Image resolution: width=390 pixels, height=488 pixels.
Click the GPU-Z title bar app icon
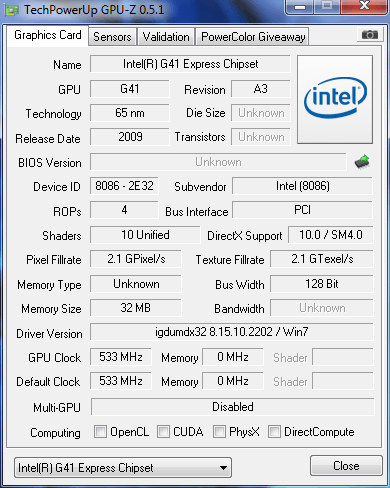coord(11,10)
